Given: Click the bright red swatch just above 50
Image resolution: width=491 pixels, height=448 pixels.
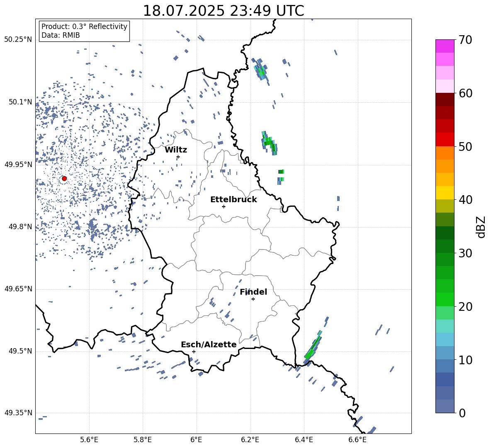Looking at the screenshot, I should [x=445, y=140].
